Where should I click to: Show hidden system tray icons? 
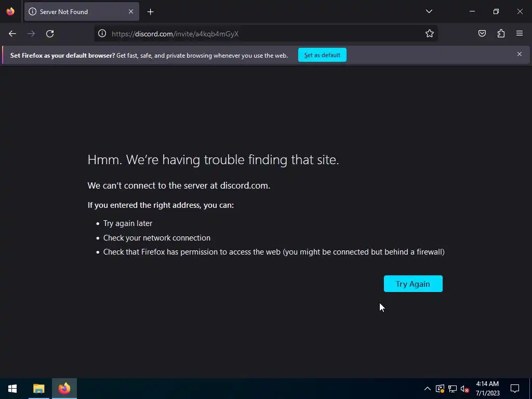pos(428,389)
